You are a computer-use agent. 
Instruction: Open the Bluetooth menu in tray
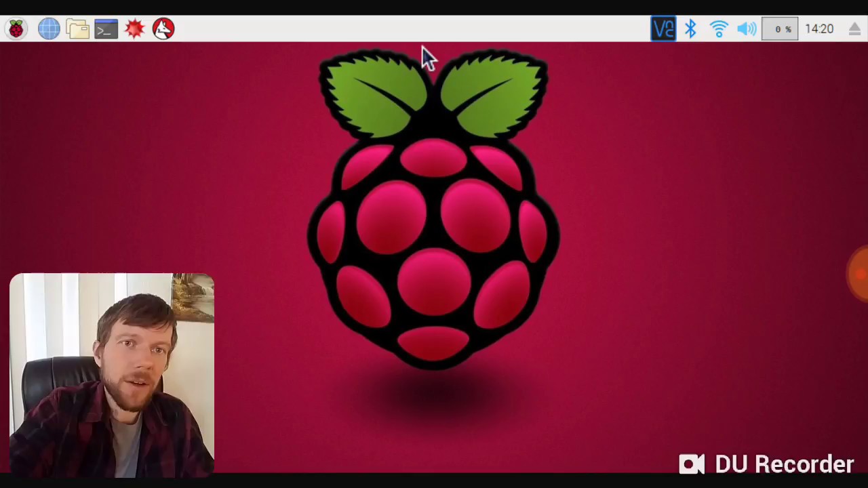690,28
